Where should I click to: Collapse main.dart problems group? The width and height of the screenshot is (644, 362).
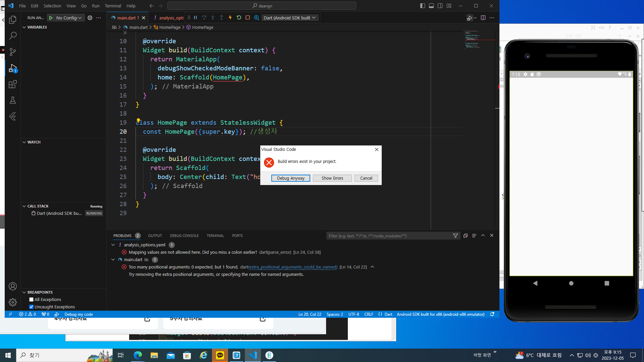click(113, 260)
